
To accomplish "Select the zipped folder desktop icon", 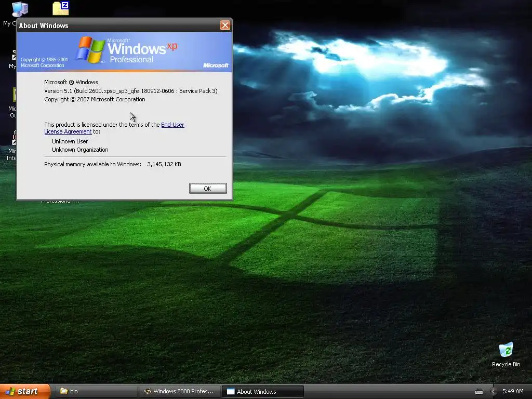I will [61, 8].
